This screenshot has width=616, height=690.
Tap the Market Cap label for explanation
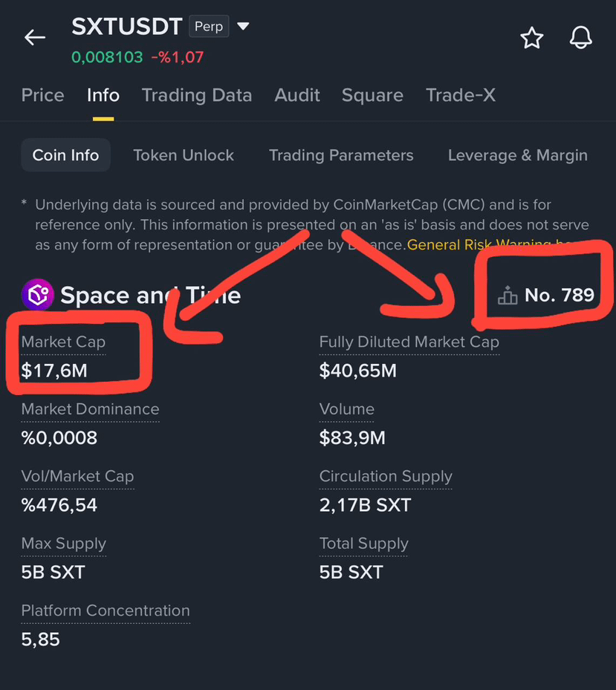(x=63, y=342)
